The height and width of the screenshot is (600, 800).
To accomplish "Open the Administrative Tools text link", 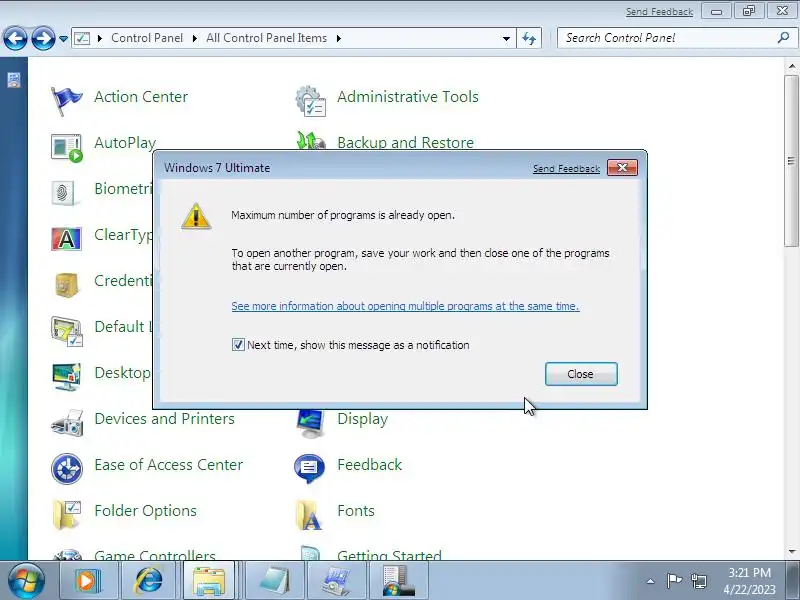I will [408, 97].
